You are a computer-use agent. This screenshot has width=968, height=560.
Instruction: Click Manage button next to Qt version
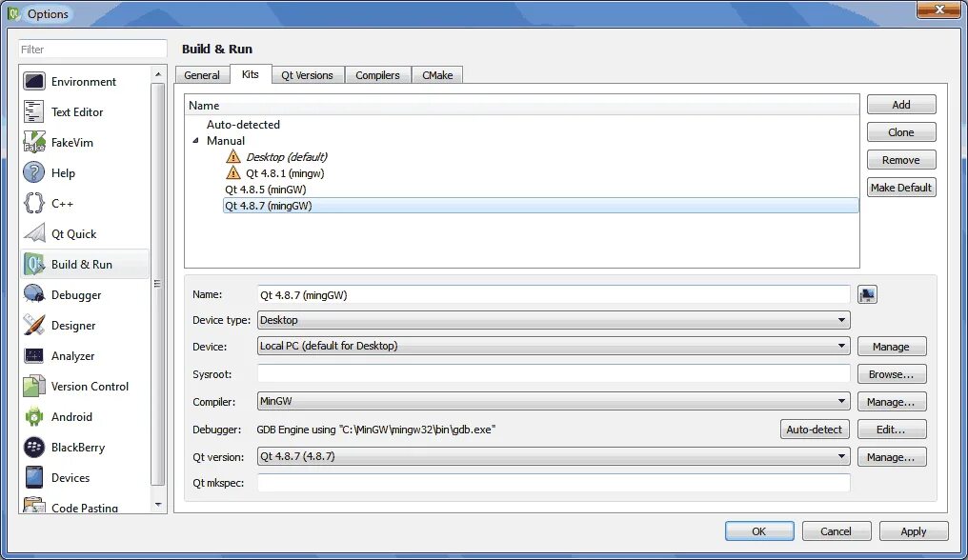[x=892, y=457]
